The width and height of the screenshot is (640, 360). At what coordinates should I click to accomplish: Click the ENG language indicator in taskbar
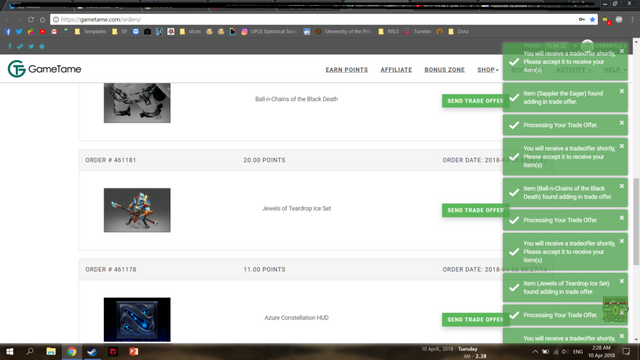578,351
